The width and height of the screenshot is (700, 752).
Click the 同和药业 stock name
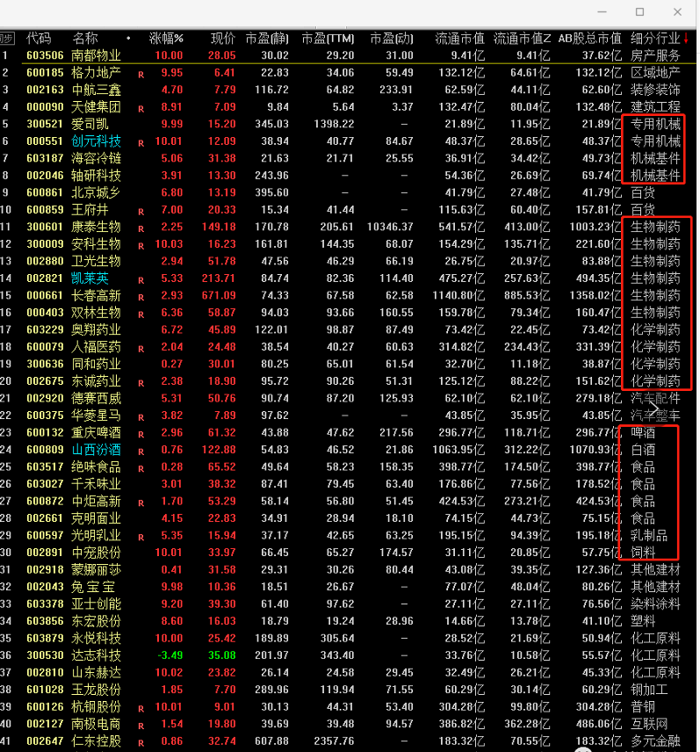[96, 364]
